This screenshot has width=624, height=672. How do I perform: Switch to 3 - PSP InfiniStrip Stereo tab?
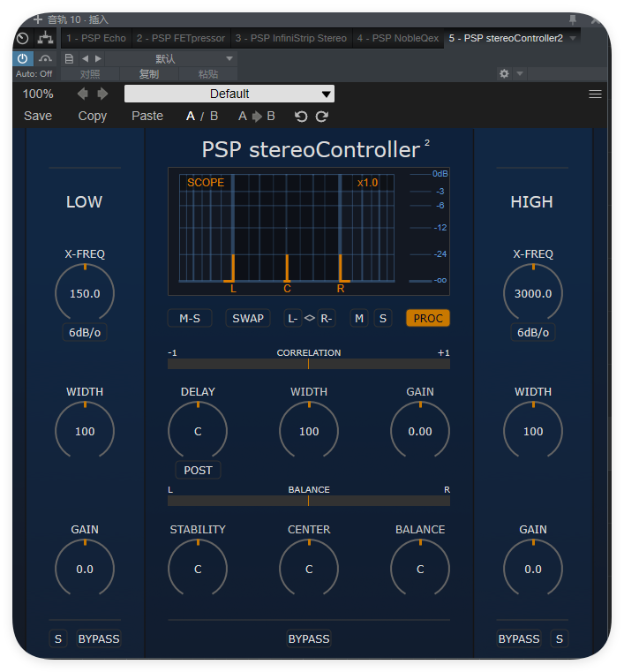click(290, 38)
